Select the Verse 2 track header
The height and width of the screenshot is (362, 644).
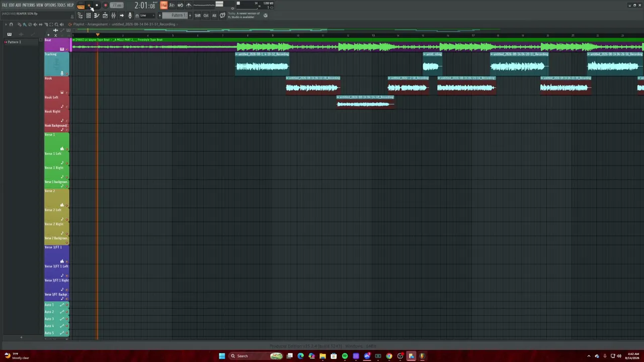pos(56,198)
